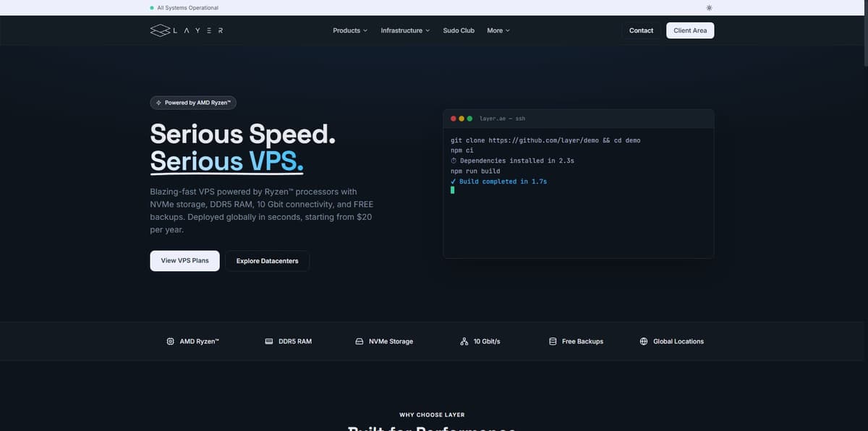Click the 'WHY CHOOSE LAYER' section label
This screenshot has height=431, width=868.
coord(432,415)
